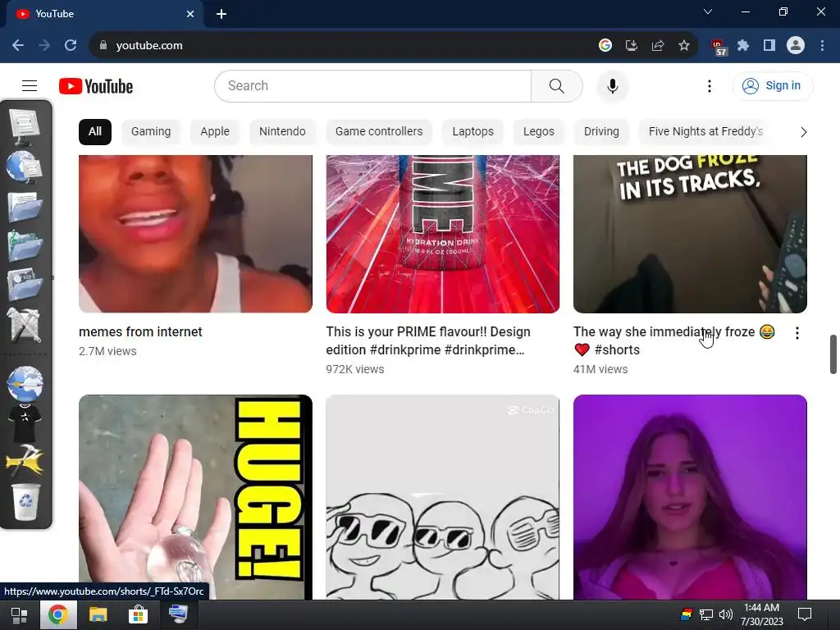Open the sunglasses cartoon short thumbnail
The image size is (840, 630).
(442, 497)
